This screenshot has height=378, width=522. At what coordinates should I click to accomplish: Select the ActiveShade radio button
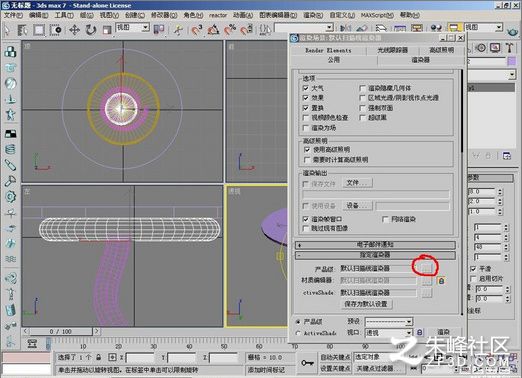coord(298,333)
